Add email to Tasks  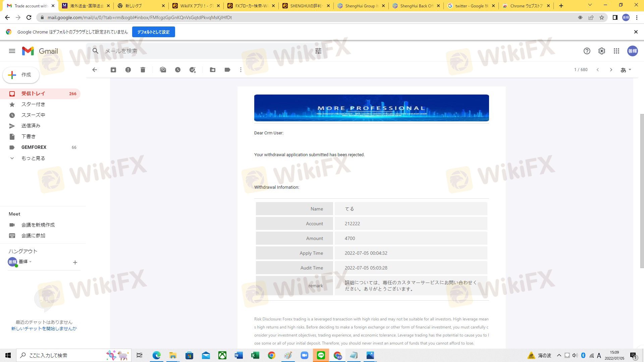click(x=193, y=70)
